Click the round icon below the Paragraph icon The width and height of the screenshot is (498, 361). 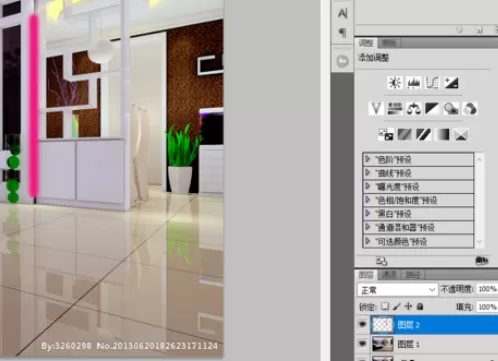[342, 61]
